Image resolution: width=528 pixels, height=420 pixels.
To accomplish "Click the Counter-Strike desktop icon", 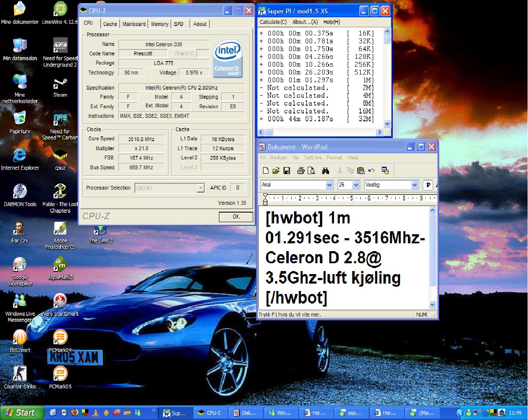I will point(20,377).
